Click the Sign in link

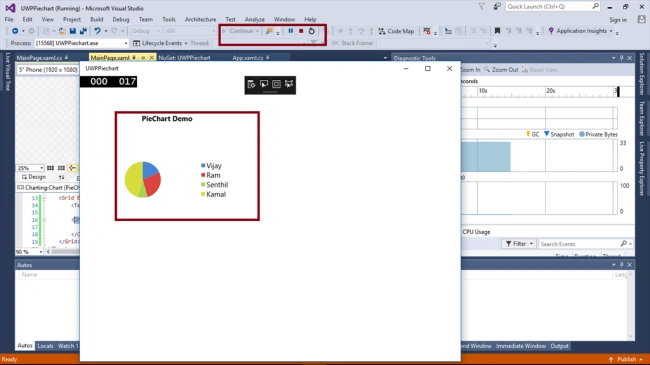click(x=618, y=19)
